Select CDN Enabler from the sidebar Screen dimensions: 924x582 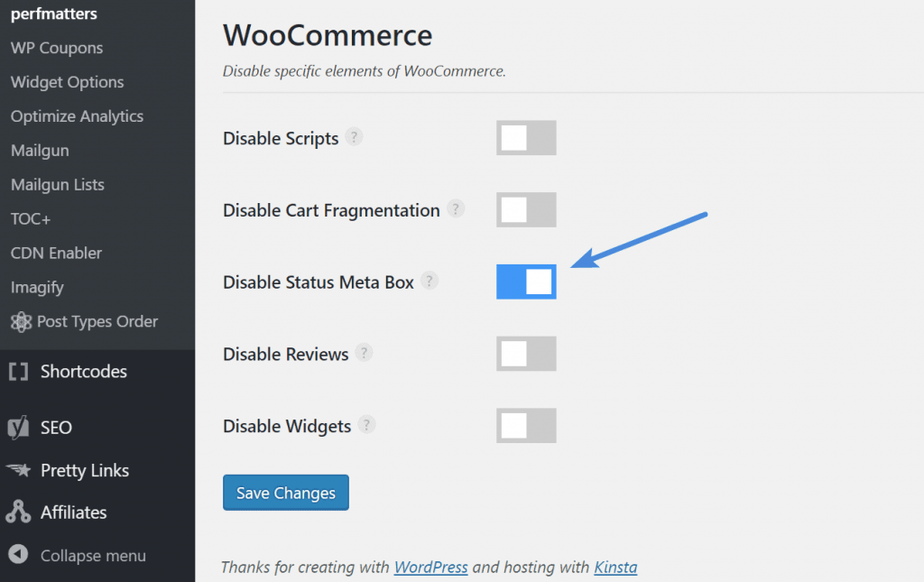[x=55, y=253]
